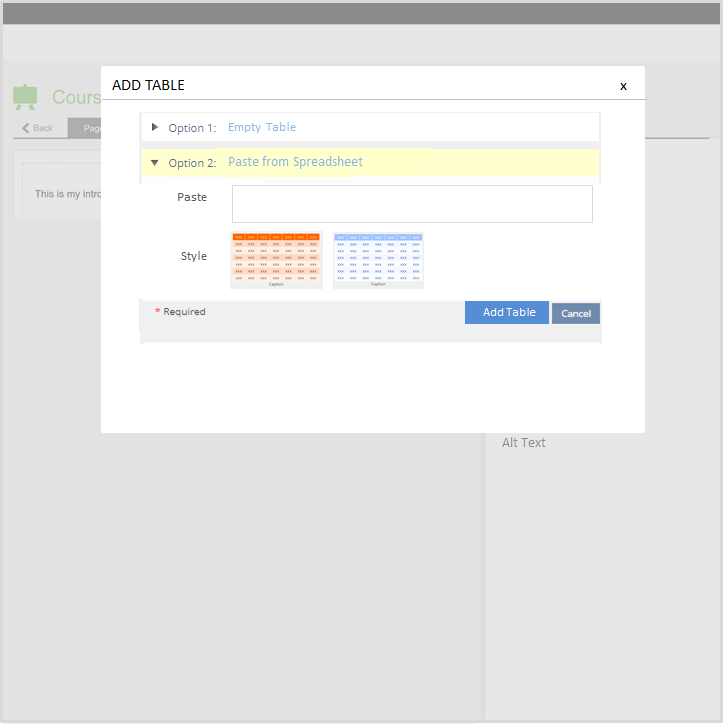Go back using the Back button

pyautogui.click(x=39, y=128)
